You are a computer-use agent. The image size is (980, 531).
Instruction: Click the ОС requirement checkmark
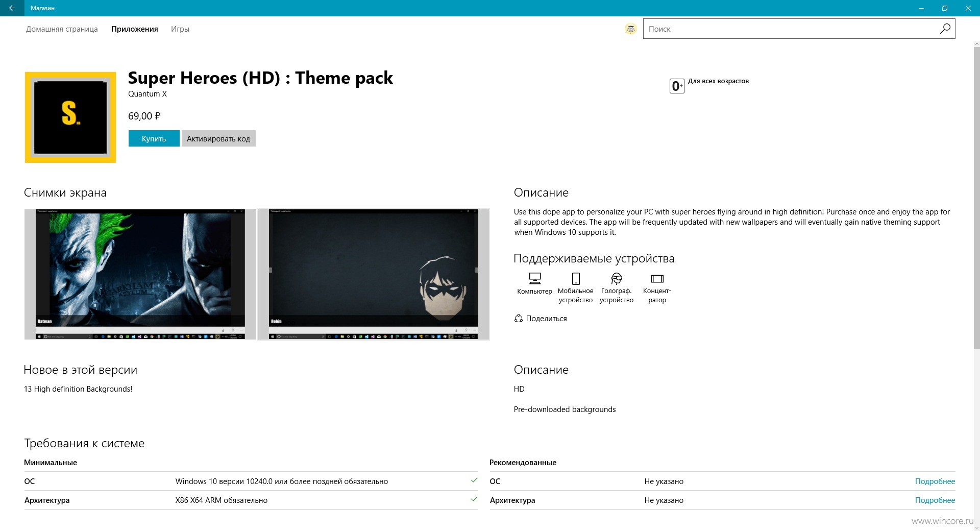474,480
